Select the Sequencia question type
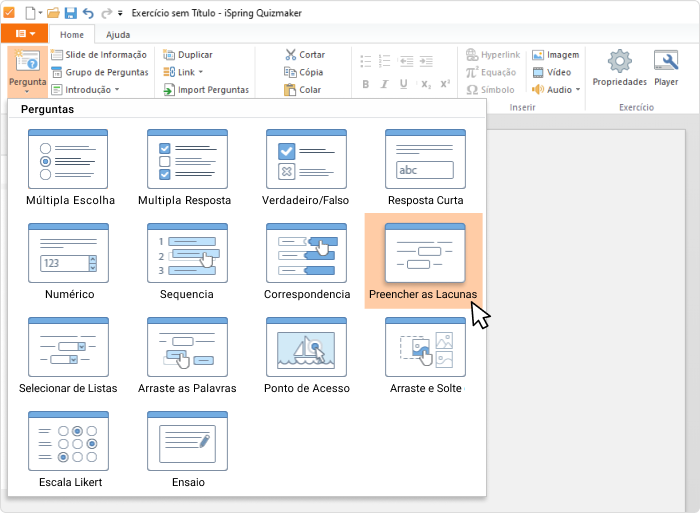 point(187,261)
